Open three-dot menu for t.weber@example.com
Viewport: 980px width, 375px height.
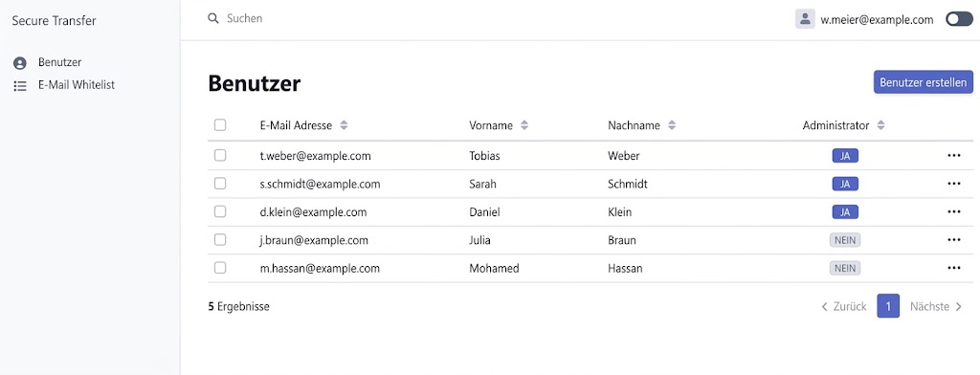(x=953, y=156)
